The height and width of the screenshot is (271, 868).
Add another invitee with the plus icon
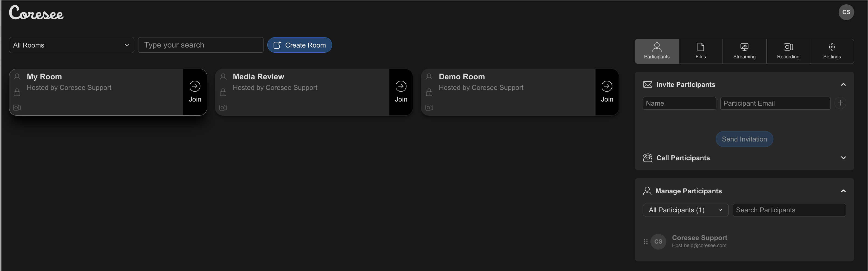pos(840,103)
